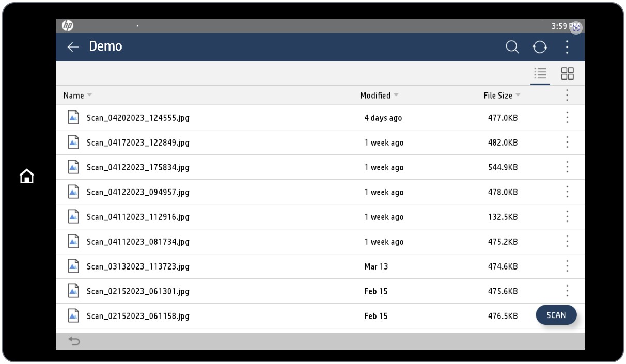Screen dimensions: 626x364
Task: Click the 4 days ago modified value
Action: pos(383,118)
